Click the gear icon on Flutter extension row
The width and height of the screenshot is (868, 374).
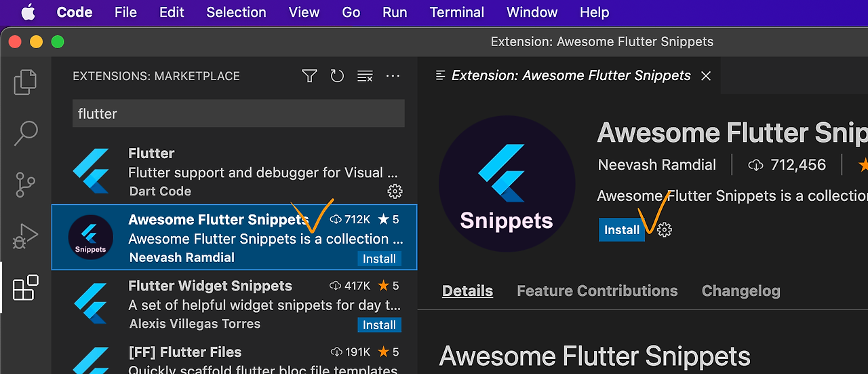[x=395, y=191]
